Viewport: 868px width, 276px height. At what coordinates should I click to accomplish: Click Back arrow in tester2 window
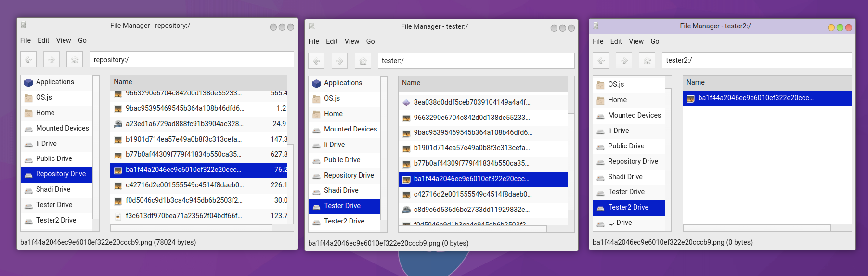pyautogui.click(x=601, y=60)
